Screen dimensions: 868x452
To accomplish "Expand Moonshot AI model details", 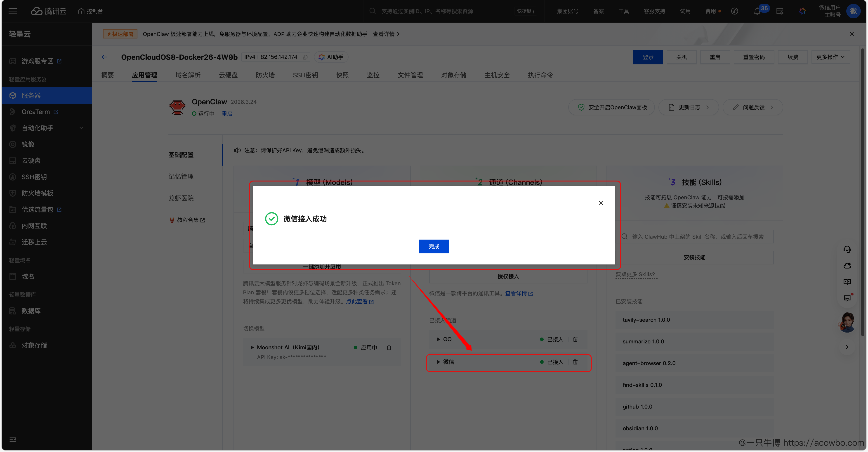I will [x=252, y=347].
